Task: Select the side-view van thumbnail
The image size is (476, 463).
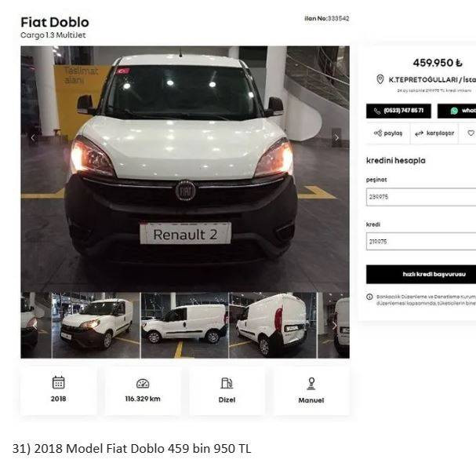Action: coord(184,325)
